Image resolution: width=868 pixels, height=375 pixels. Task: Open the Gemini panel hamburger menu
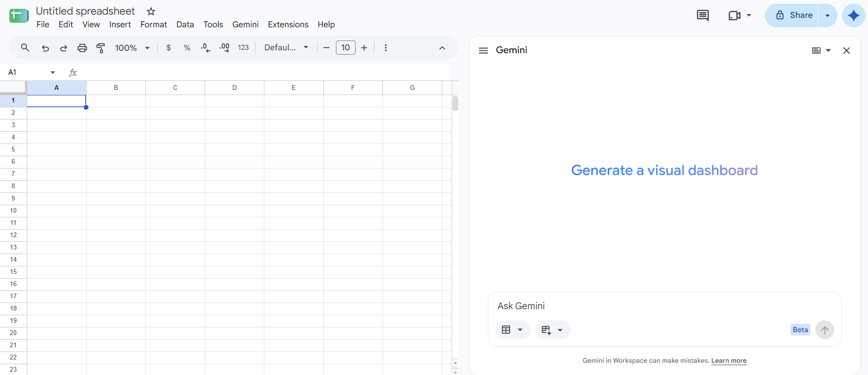[483, 50]
